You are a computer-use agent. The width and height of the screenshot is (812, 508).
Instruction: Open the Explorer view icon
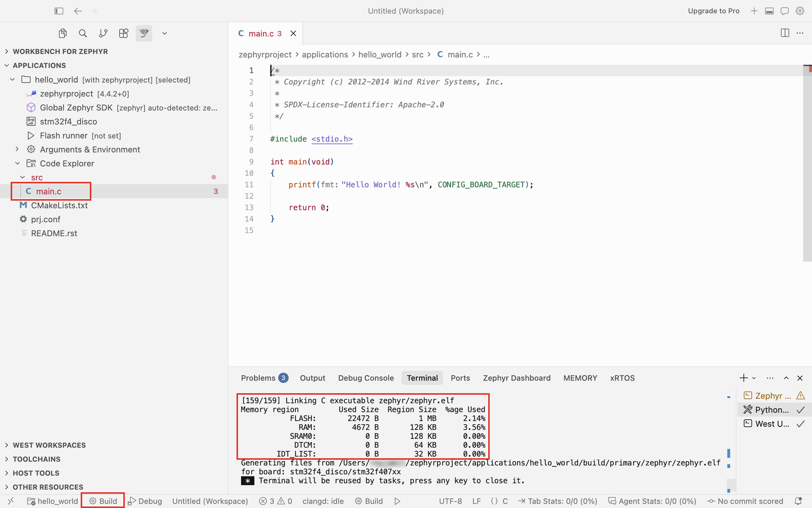[x=62, y=34]
